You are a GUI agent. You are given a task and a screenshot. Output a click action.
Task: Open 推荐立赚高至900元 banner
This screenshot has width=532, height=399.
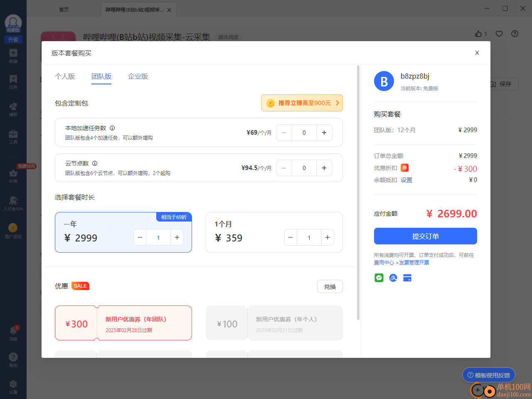coord(302,103)
